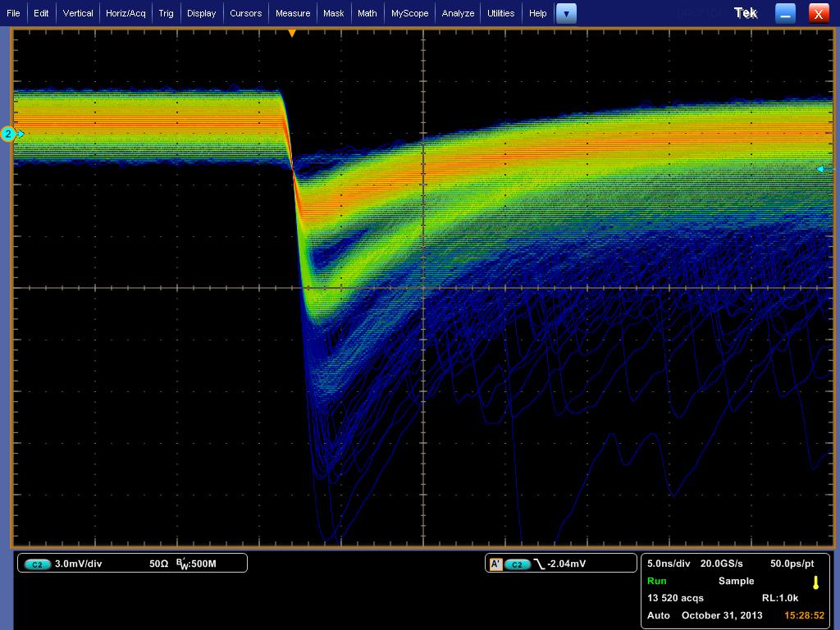This screenshot has height=630, width=840.
Task: Click the orange trigger position marker
Action: [291, 34]
